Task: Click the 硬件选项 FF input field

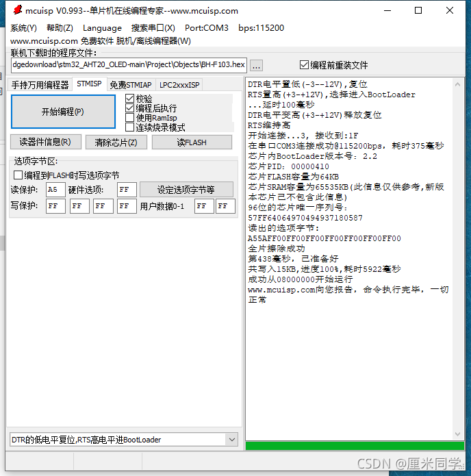Action: point(127,190)
